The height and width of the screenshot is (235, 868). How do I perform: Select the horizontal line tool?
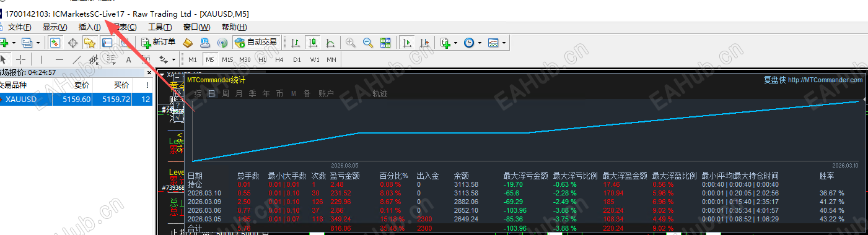click(59, 59)
